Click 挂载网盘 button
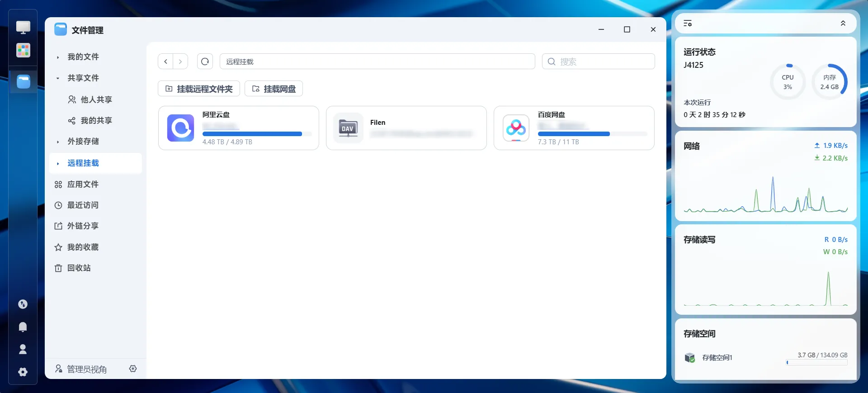The width and height of the screenshot is (868, 393). point(274,89)
